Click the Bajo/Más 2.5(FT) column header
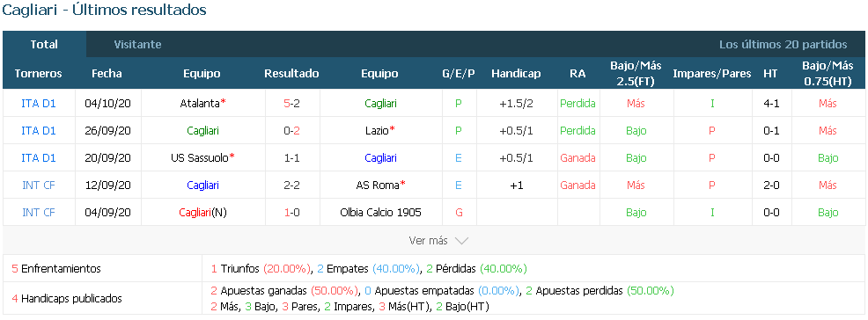 [x=636, y=74]
